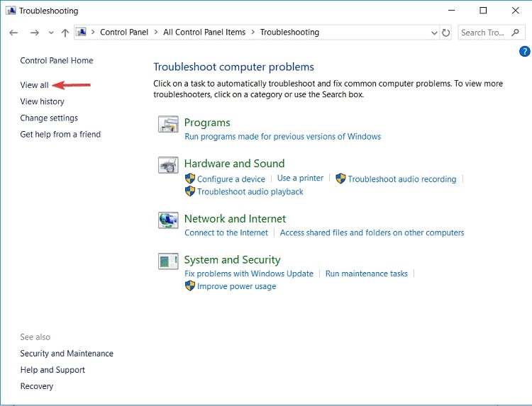
Task: Click the Troubleshooting title bar icon
Action: (x=11, y=11)
